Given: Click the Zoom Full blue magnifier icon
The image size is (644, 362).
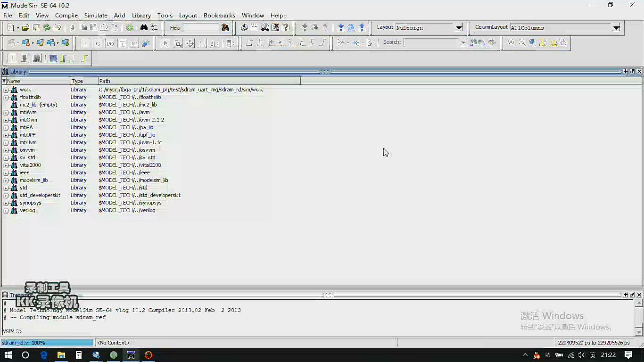Looking at the screenshot, I should point(532,42).
